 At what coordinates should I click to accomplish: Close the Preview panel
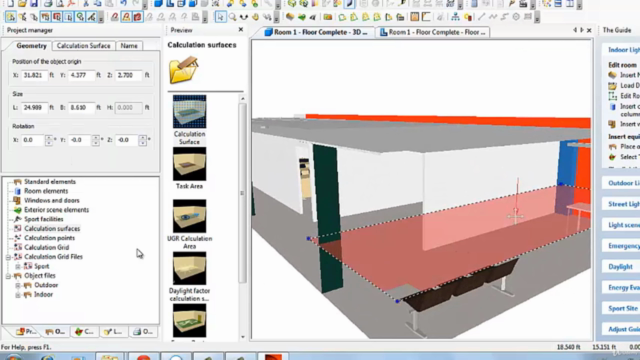coord(241,30)
